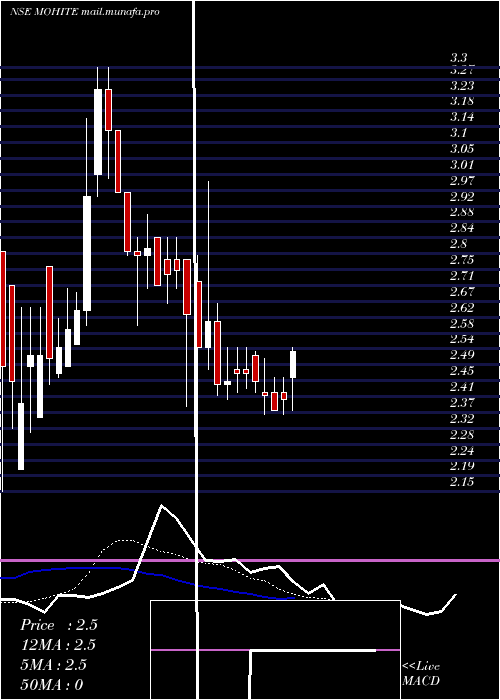Click the 2.28 price axis label
The height and width of the screenshot is (700, 500).
point(462,435)
